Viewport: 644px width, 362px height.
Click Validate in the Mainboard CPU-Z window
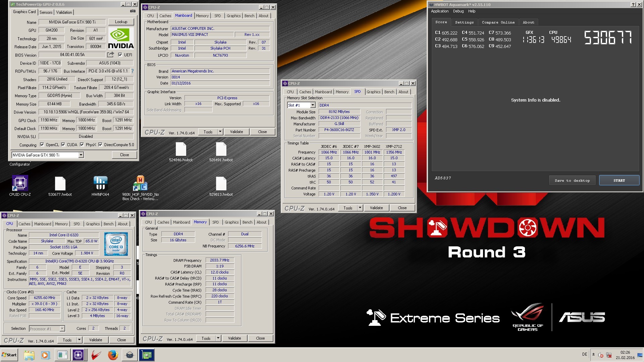pyautogui.click(x=236, y=132)
